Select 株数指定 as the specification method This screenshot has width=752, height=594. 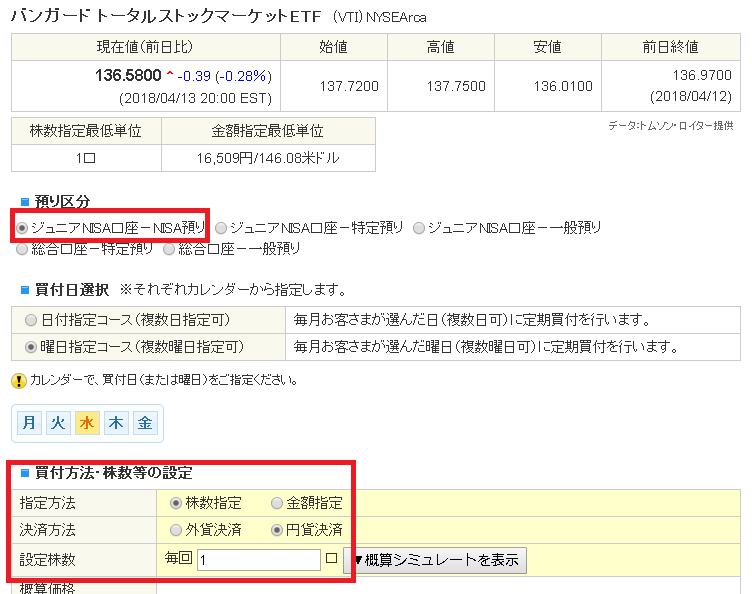pos(176,503)
